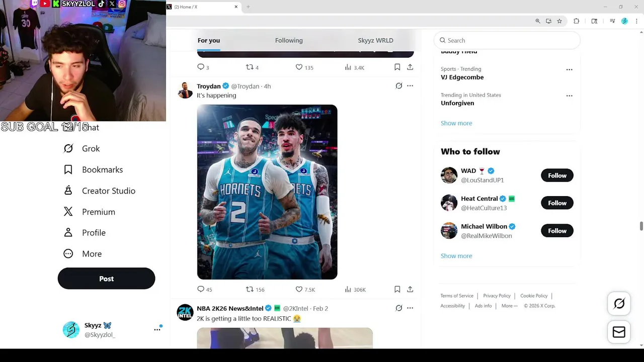The width and height of the screenshot is (644, 362).
Task: Click the page vertical scrollbar thumb
Action: tap(641, 226)
